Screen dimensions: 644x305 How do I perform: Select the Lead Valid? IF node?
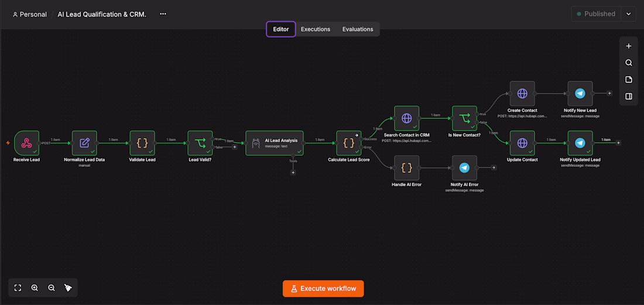(200, 143)
